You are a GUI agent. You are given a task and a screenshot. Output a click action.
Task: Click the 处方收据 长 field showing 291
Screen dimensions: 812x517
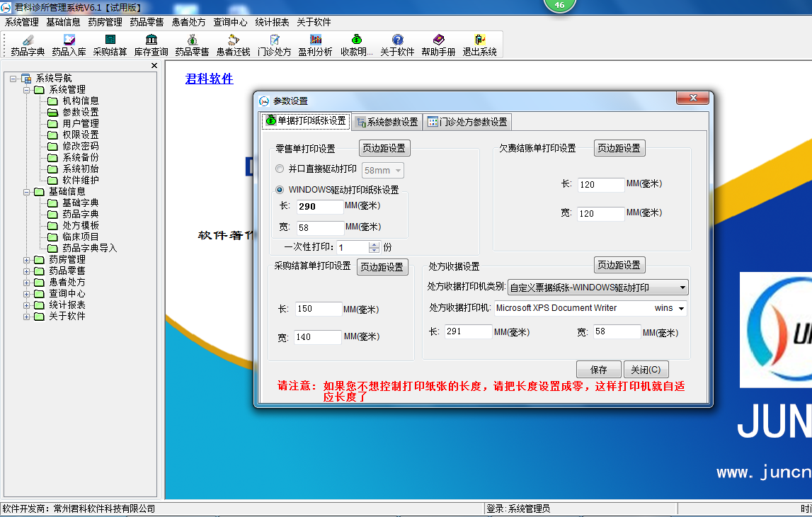click(468, 331)
